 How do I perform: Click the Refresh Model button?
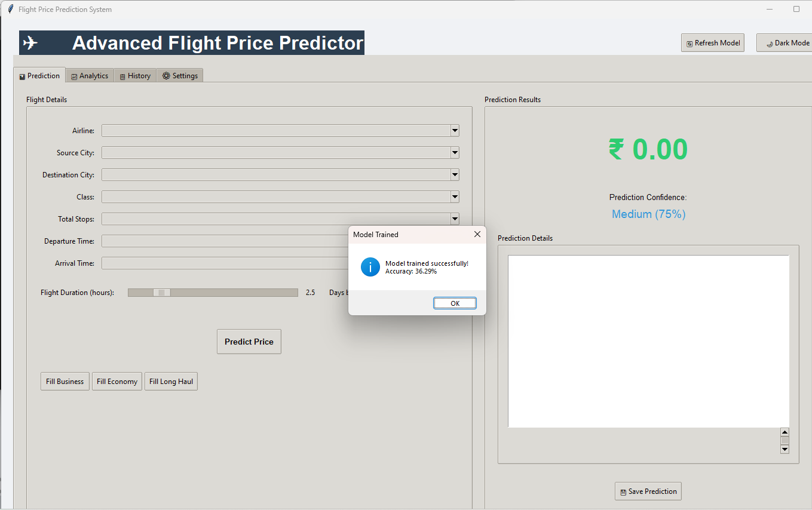tap(712, 43)
